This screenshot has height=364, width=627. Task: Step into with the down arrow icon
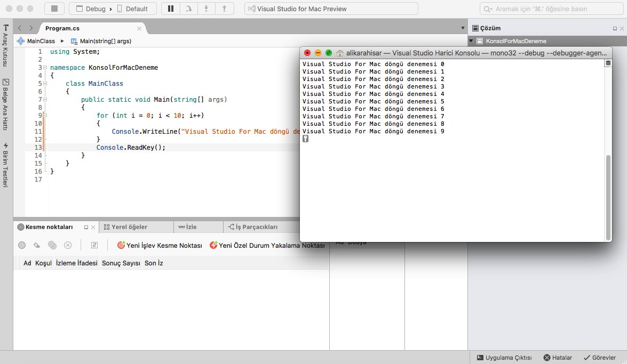[x=207, y=9]
